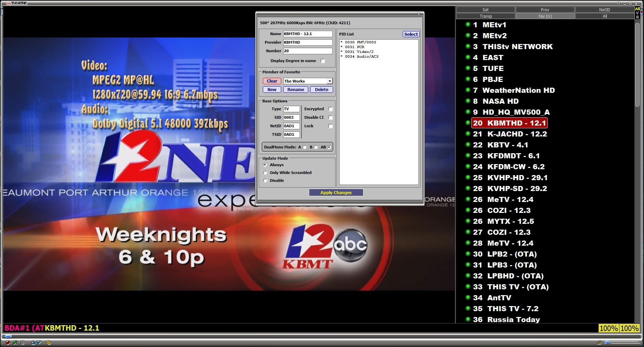Select channel 22 KBTV - 4.1
644x347 pixels.
(500, 145)
